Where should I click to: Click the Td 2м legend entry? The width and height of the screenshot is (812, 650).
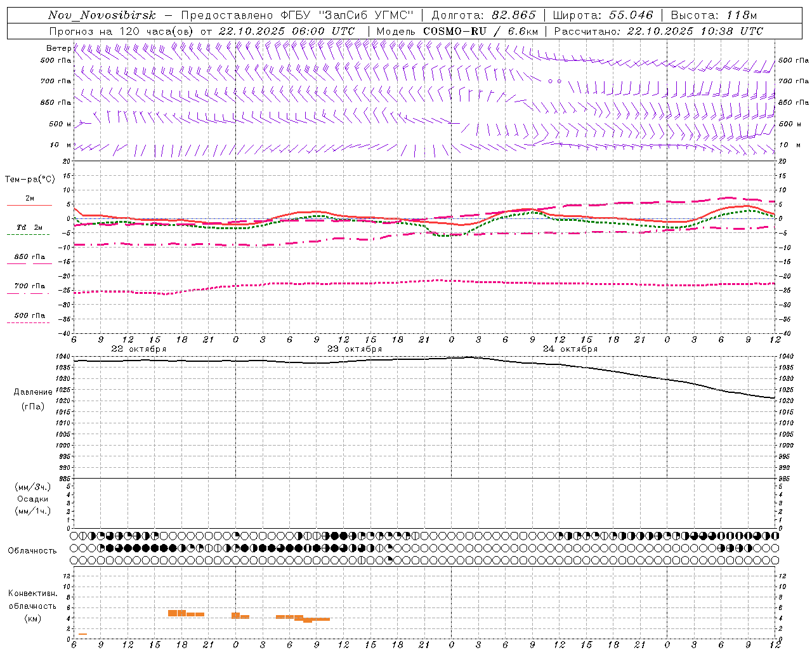pos(29,227)
